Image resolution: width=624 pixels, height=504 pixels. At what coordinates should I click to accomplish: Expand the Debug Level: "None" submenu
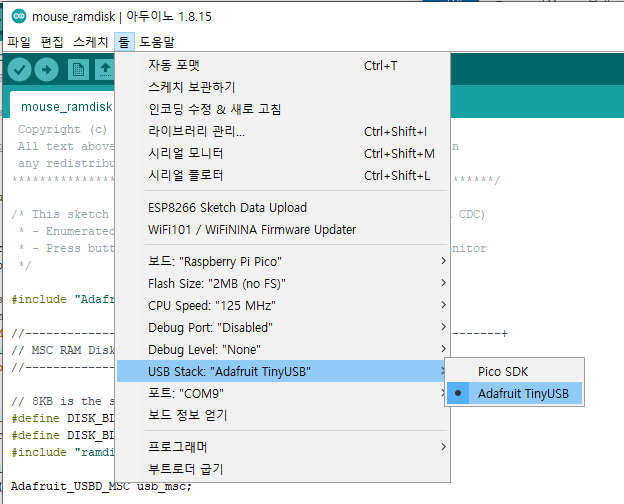[x=283, y=350]
